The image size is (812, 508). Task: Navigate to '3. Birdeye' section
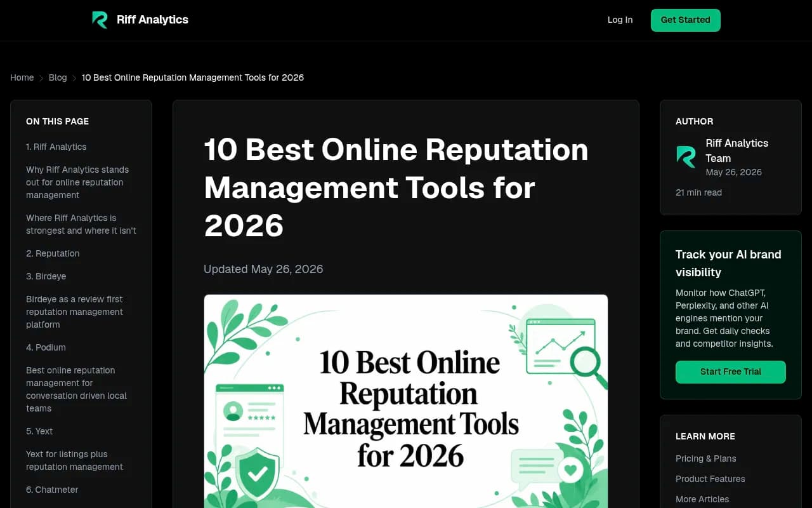point(46,276)
